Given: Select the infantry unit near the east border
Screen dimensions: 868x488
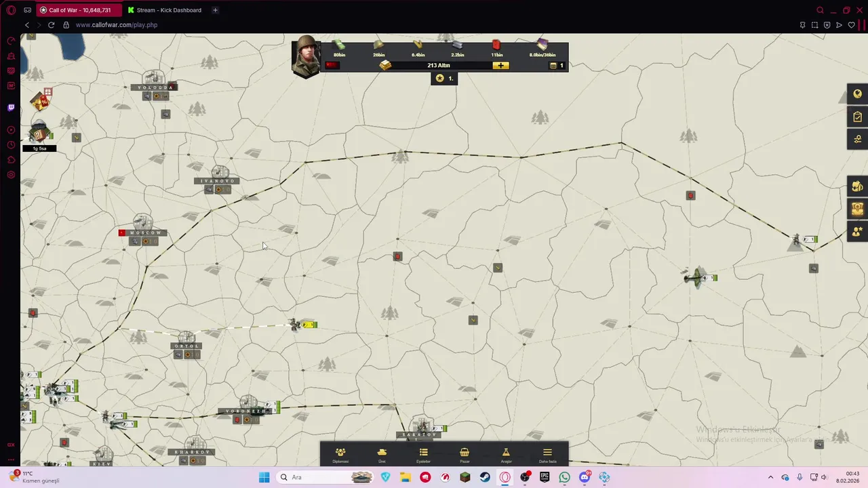Looking at the screenshot, I should coord(804,240).
